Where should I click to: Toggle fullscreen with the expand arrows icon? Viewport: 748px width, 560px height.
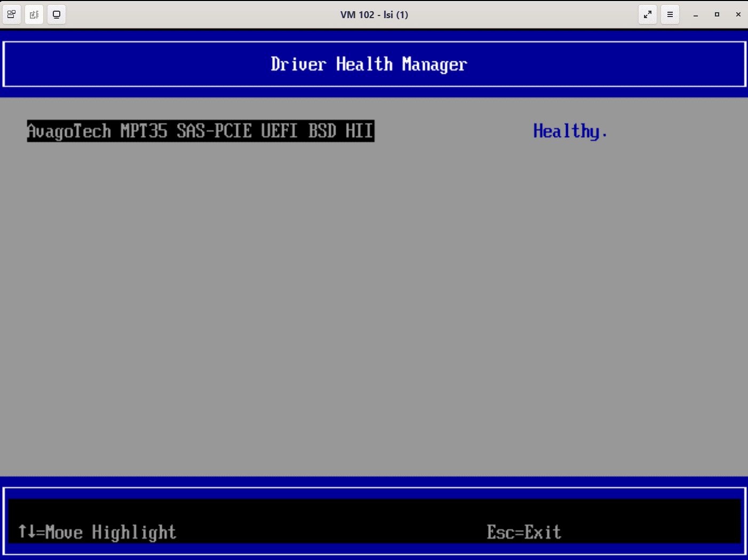click(648, 14)
